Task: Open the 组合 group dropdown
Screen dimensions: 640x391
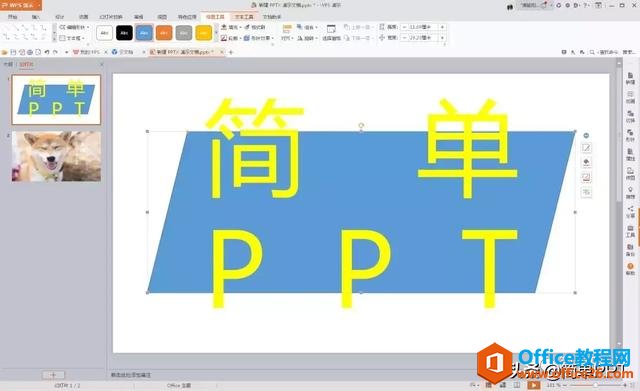Action: click(307, 27)
